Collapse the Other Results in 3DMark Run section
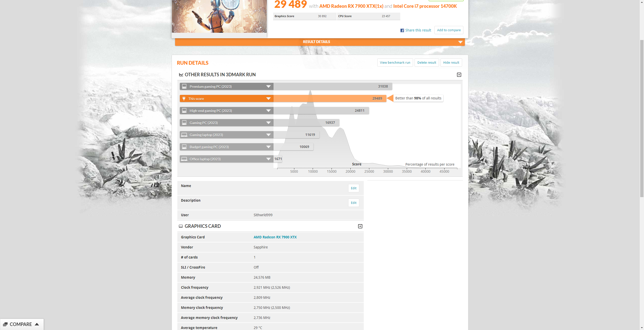The width and height of the screenshot is (644, 330). [x=459, y=75]
